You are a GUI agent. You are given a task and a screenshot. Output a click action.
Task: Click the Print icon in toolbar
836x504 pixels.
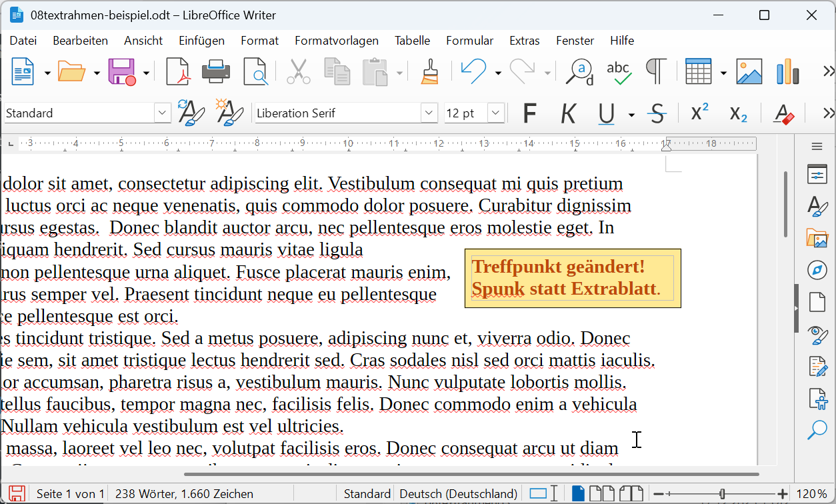click(x=216, y=72)
